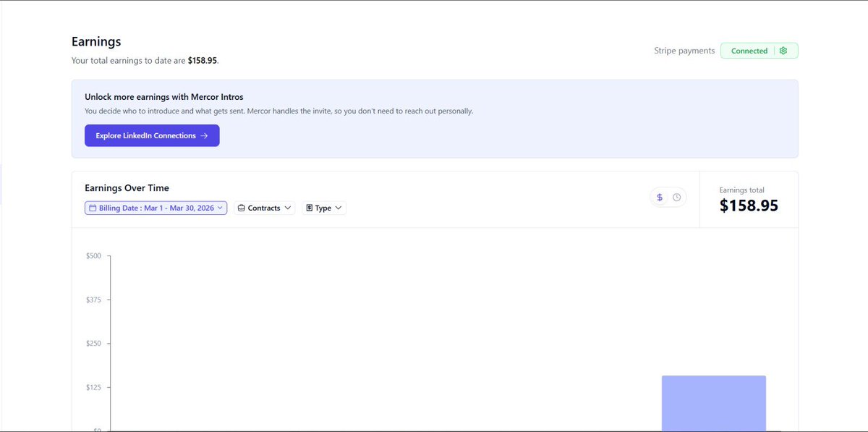Click the arrow icon on Explore LinkedIn button
The height and width of the screenshot is (432, 868).
pos(204,135)
